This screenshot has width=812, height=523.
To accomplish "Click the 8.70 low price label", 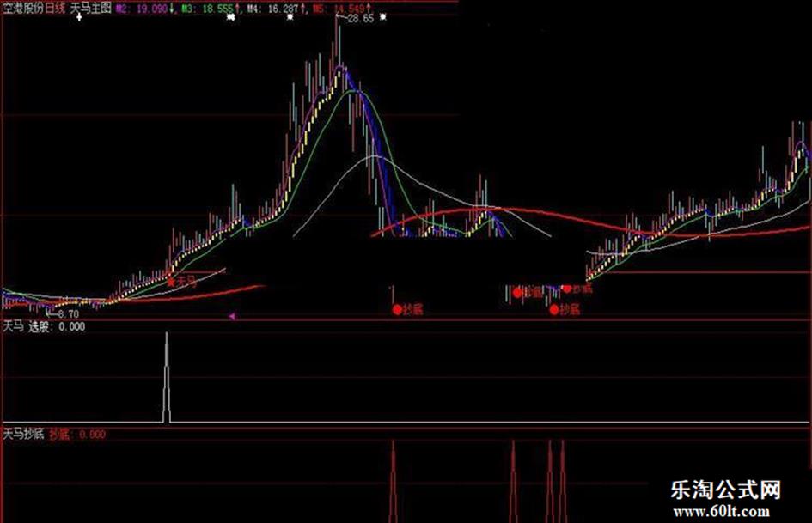I will click(x=68, y=313).
